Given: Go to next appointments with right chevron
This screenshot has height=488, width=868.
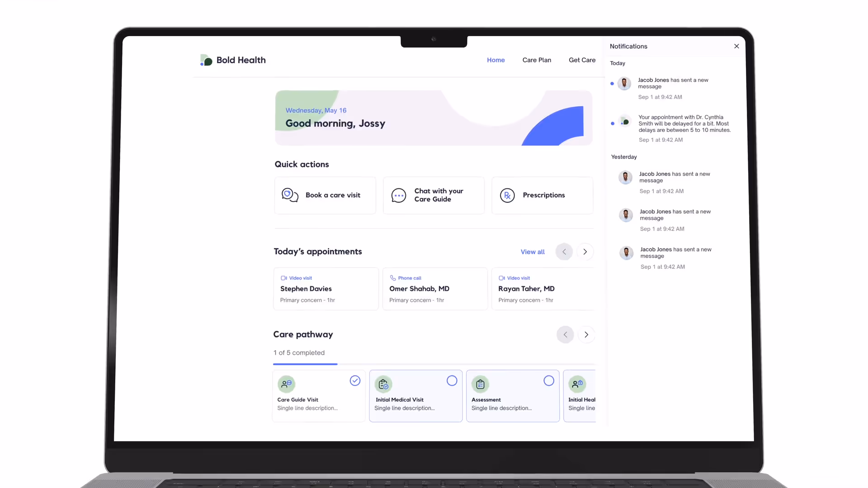Looking at the screenshot, I should tap(585, 252).
